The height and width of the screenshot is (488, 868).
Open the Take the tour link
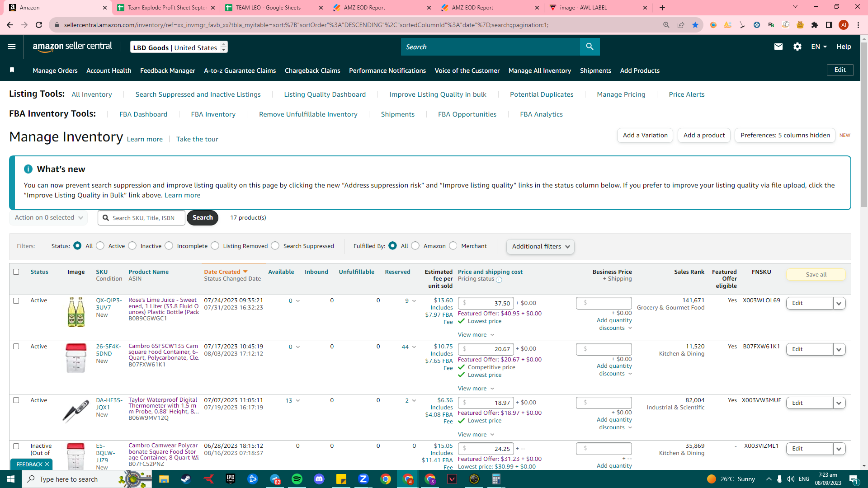coord(197,139)
